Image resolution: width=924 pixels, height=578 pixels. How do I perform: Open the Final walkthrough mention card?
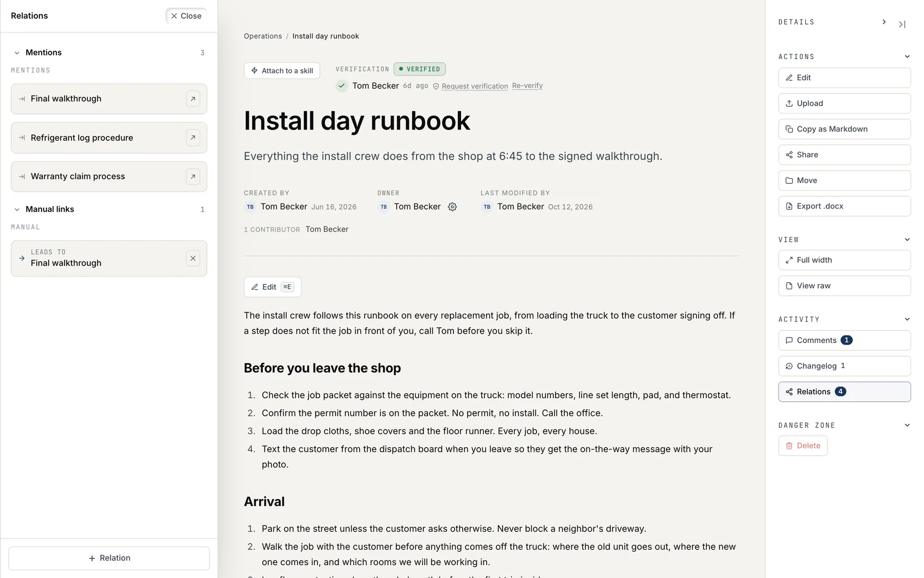[109, 99]
